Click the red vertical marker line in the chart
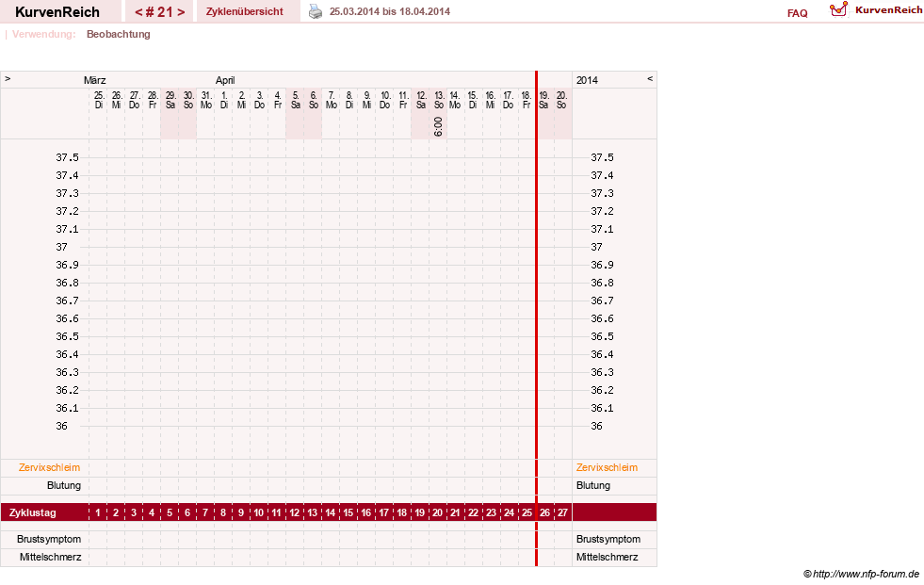Screen dimensions: 924x585 (x=536, y=318)
